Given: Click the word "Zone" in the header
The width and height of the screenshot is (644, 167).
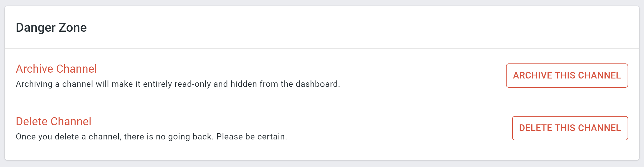Looking at the screenshot, I should point(73,28).
